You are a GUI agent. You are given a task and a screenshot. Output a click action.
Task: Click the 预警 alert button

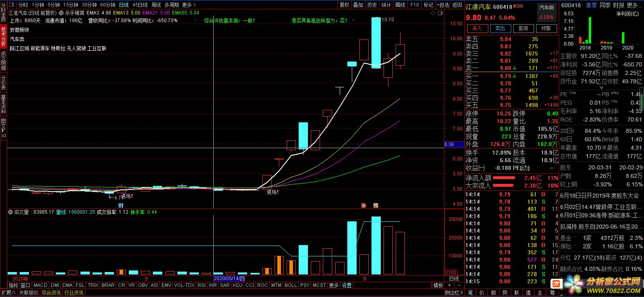point(546,29)
